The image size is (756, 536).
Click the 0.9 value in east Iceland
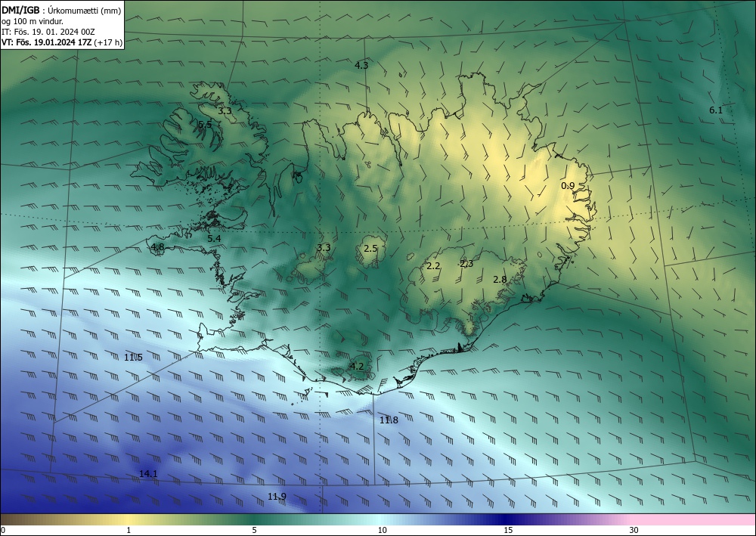(x=568, y=185)
